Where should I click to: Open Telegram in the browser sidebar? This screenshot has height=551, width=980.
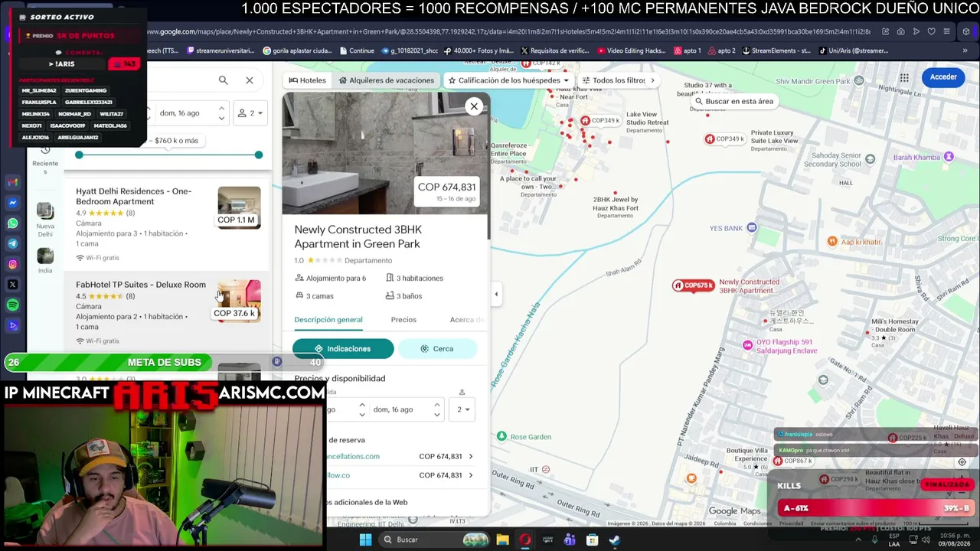pyautogui.click(x=12, y=243)
